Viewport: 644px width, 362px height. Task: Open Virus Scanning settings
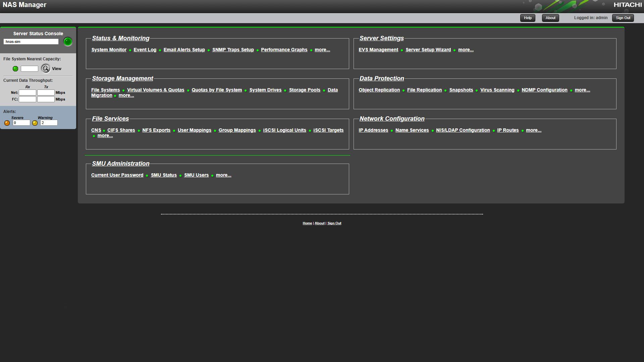tap(497, 90)
